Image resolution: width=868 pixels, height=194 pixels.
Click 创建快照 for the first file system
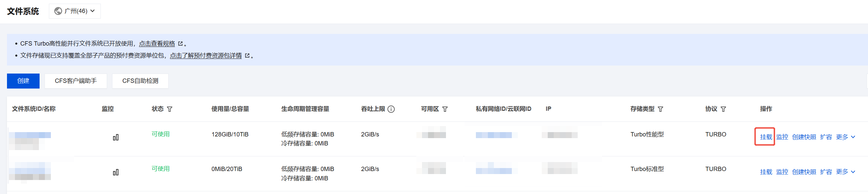click(803, 137)
